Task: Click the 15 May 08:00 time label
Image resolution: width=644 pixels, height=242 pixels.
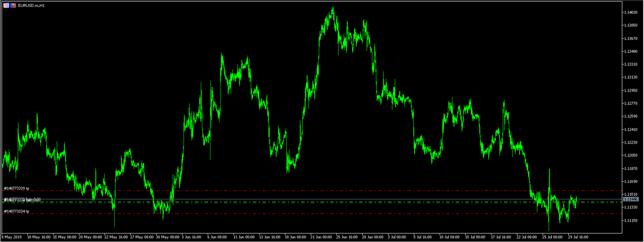Action: coord(64,236)
